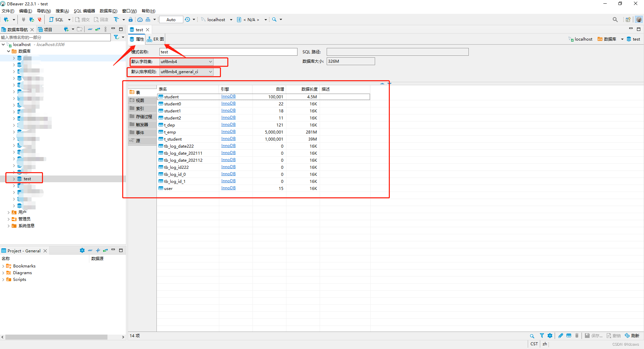Click the new database connection plug icon
The height and width of the screenshot is (349, 644).
click(6, 19)
